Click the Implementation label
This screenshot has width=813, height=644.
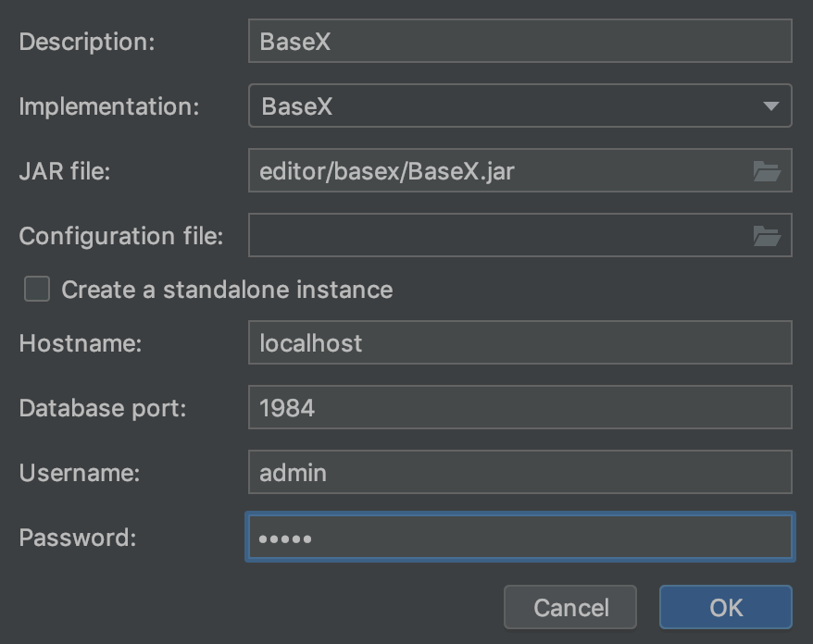point(109,106)
